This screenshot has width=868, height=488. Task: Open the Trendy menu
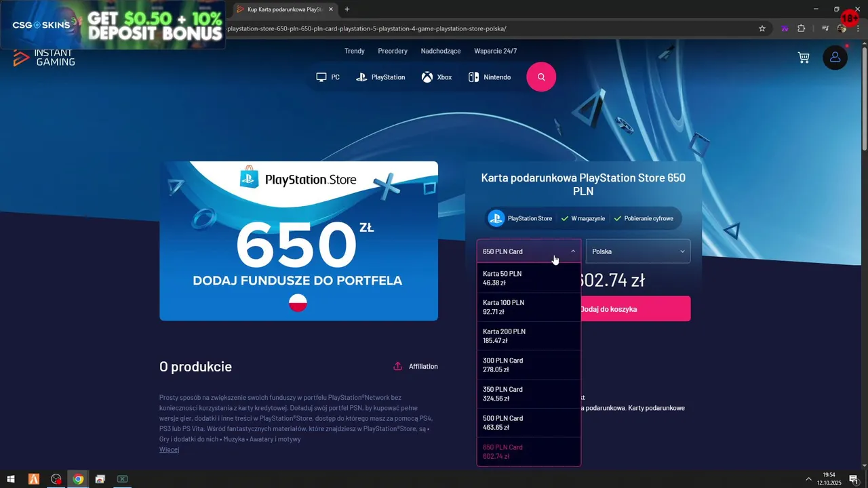pos(354,51)
